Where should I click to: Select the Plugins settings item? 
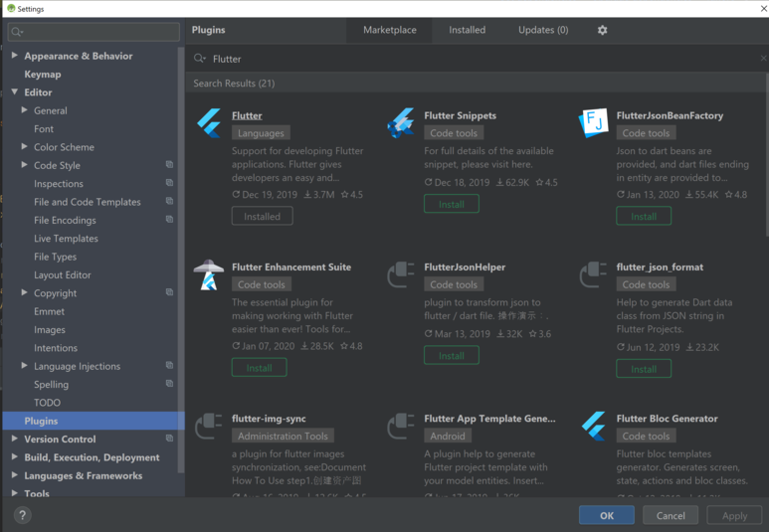click(93, 421)
